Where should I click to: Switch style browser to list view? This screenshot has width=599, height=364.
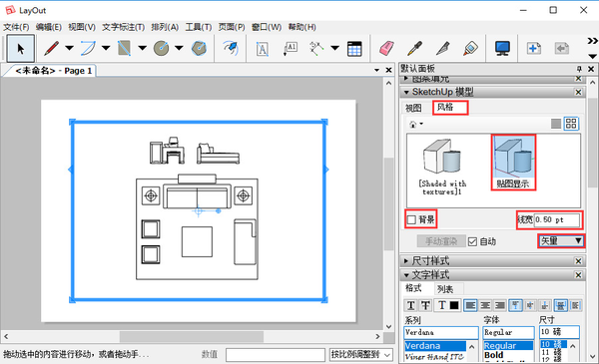coord(556,124)
